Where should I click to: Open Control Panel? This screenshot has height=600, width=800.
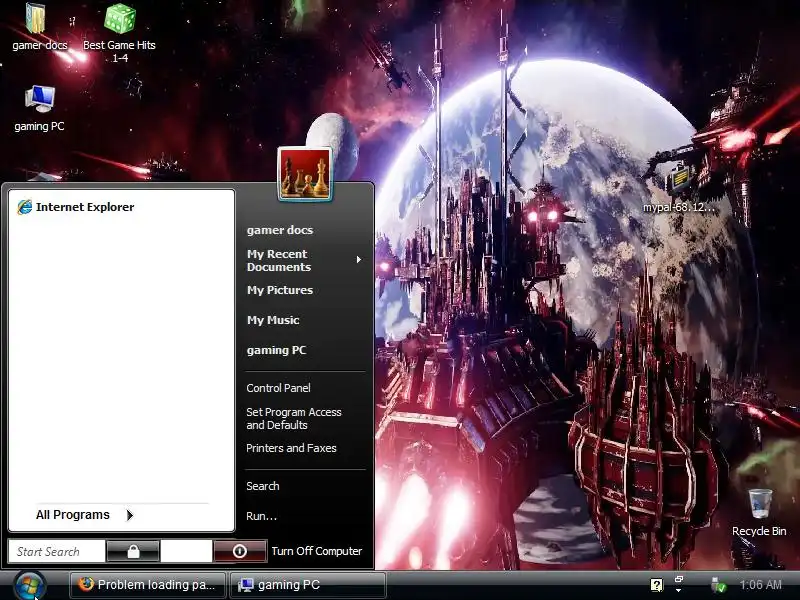coord(278,388)
